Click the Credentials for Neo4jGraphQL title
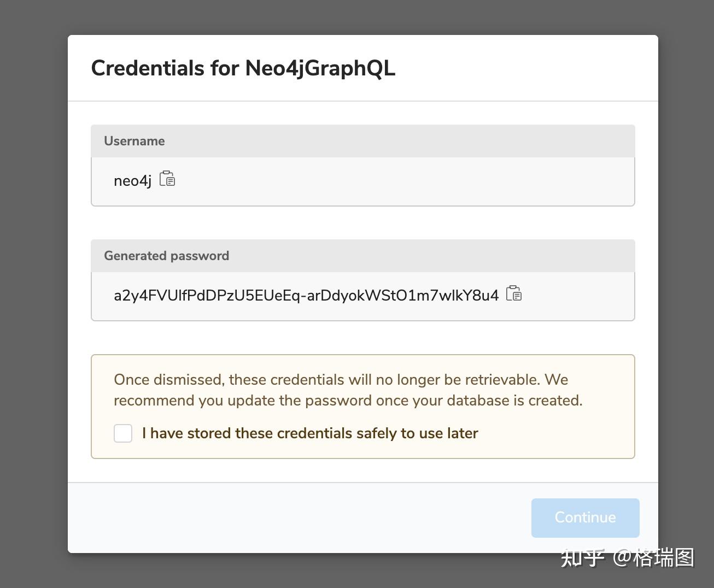This screenshot has width=714, height=588. pyautogui.click(x=244, y=68)
